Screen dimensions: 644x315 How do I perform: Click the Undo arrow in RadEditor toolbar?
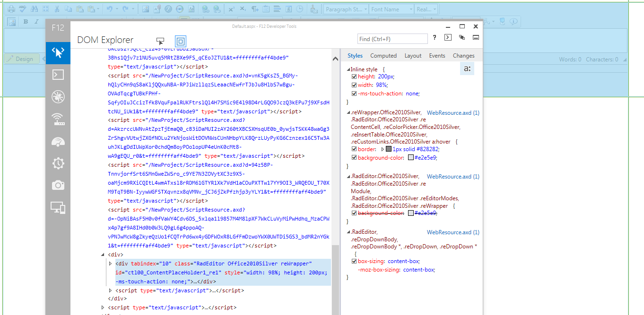click(109, 9)
